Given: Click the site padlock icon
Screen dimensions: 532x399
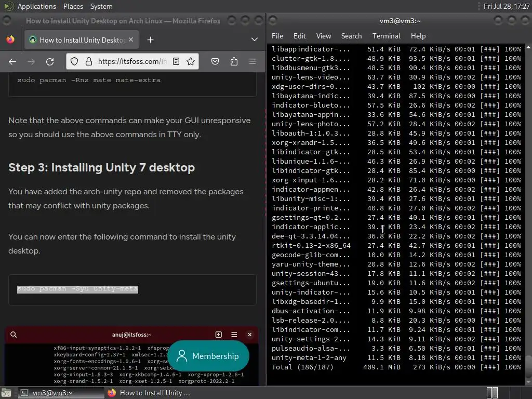Looking at the screenshot, I should click(88, 61).
